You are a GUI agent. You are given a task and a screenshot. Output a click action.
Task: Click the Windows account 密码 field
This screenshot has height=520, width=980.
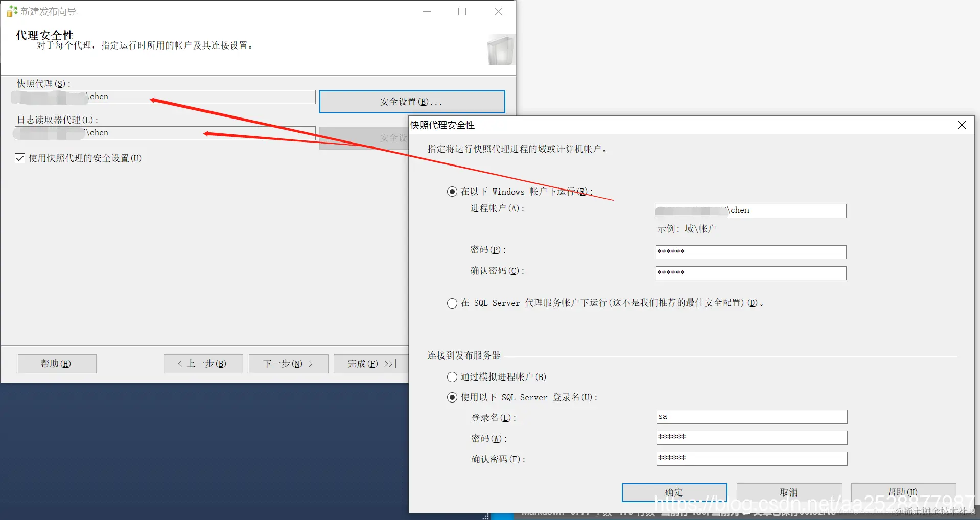[751, 252]
